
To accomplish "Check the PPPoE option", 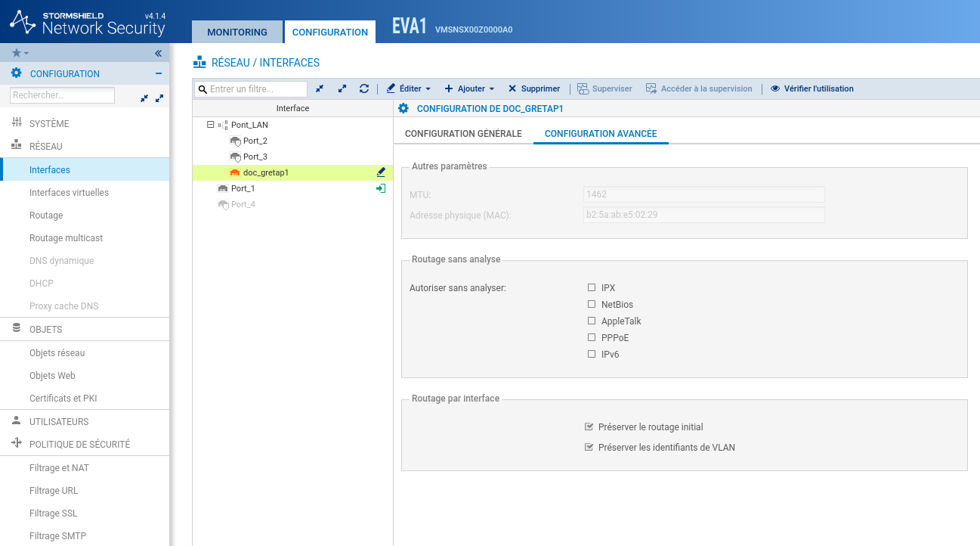I will click(592, 338).
